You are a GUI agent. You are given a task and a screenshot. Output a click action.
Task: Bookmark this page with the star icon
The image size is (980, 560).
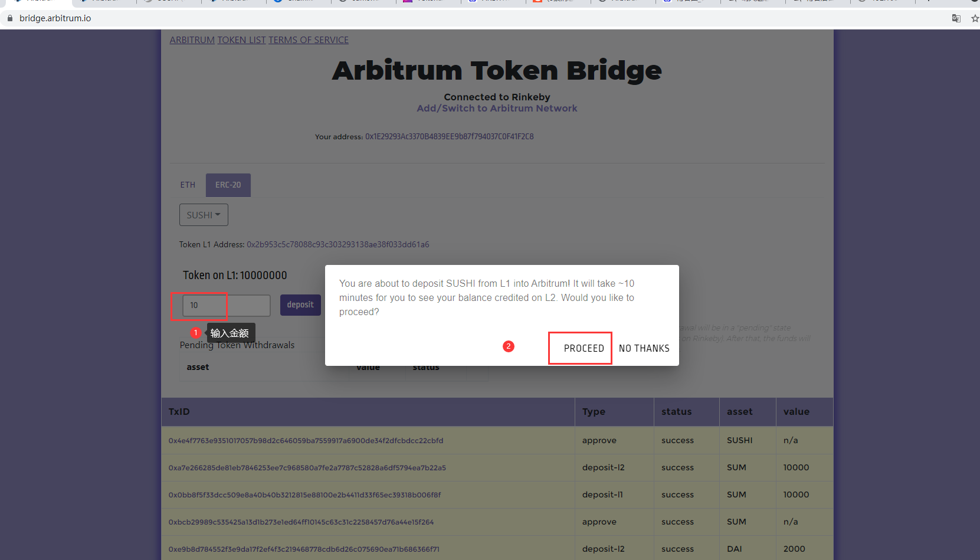coord(975,18)
